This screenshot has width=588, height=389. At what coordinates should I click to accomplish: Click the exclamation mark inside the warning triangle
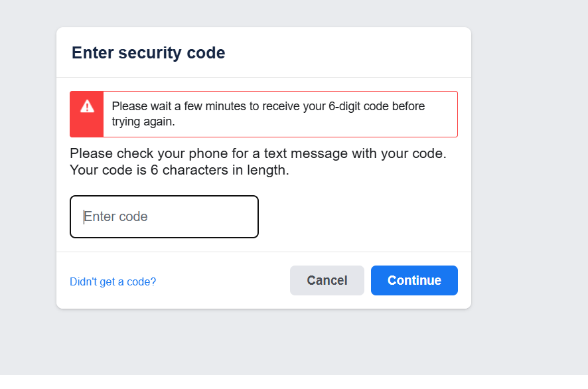(87, 107)
